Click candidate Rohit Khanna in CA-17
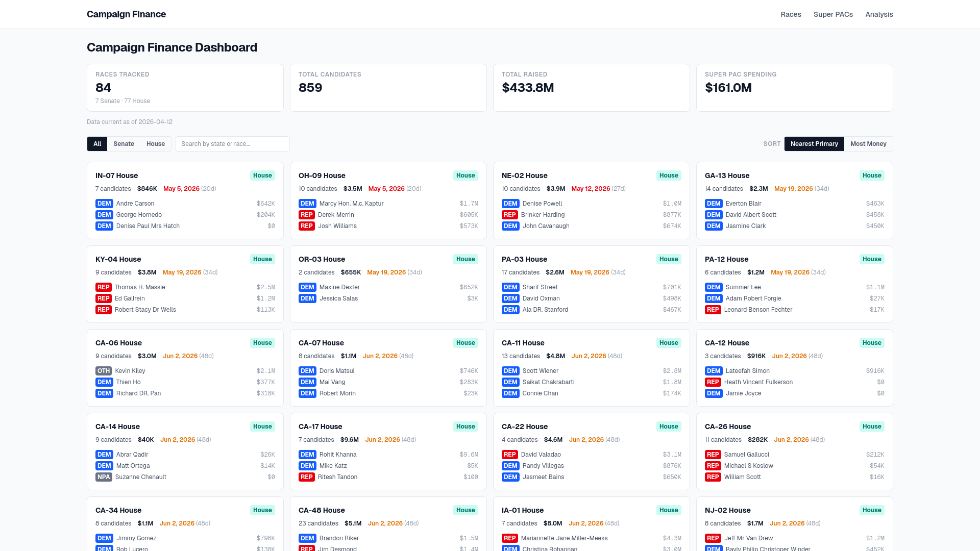This screenshot has width=980, height=551. point(338,455)
